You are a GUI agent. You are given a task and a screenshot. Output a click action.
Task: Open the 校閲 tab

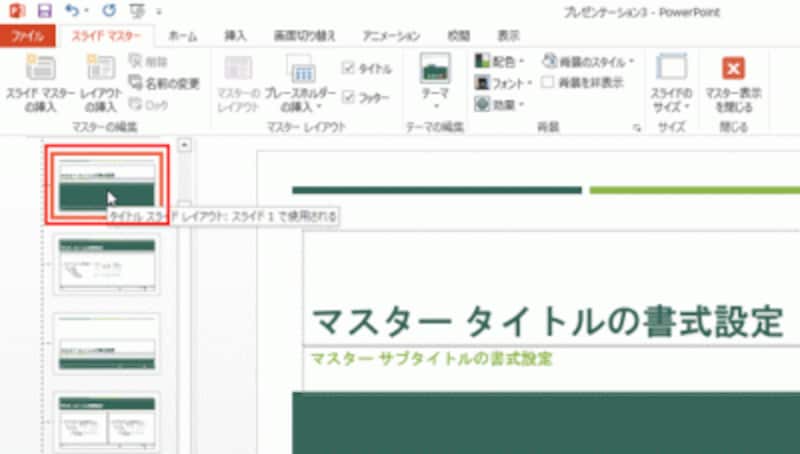click(x=458, y=36)
